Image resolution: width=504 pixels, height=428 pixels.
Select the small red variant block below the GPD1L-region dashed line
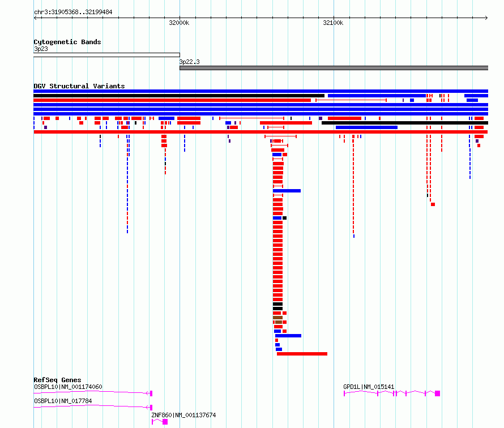coord(433,204)
